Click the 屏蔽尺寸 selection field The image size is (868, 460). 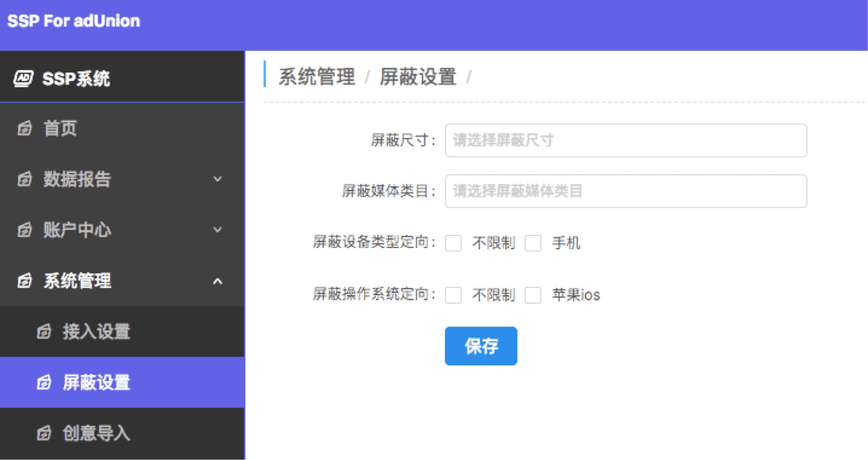[x=625, y=140]
